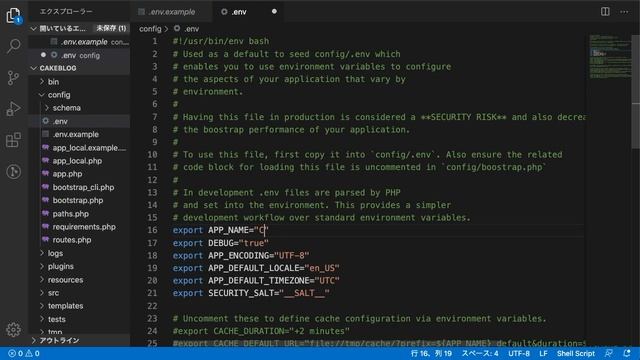Click cursor position 行 16, 列 19
The image size is (640, 360).
(x=431, y=353)
